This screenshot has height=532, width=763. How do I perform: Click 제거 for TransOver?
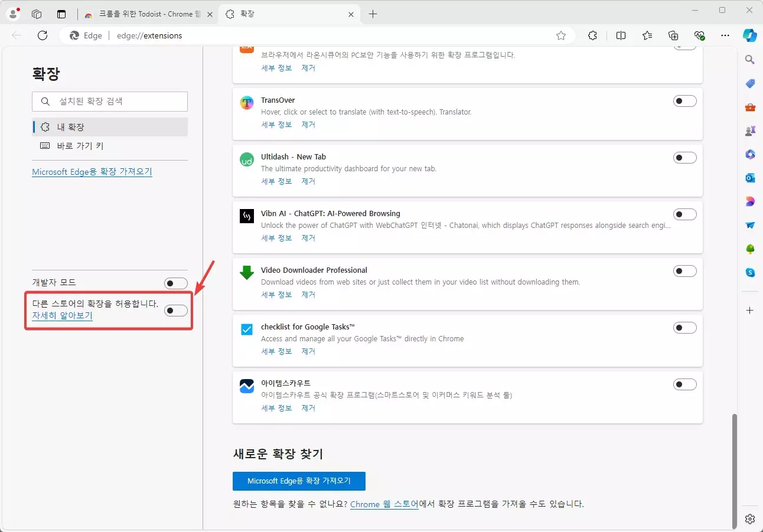coord(308,125)
